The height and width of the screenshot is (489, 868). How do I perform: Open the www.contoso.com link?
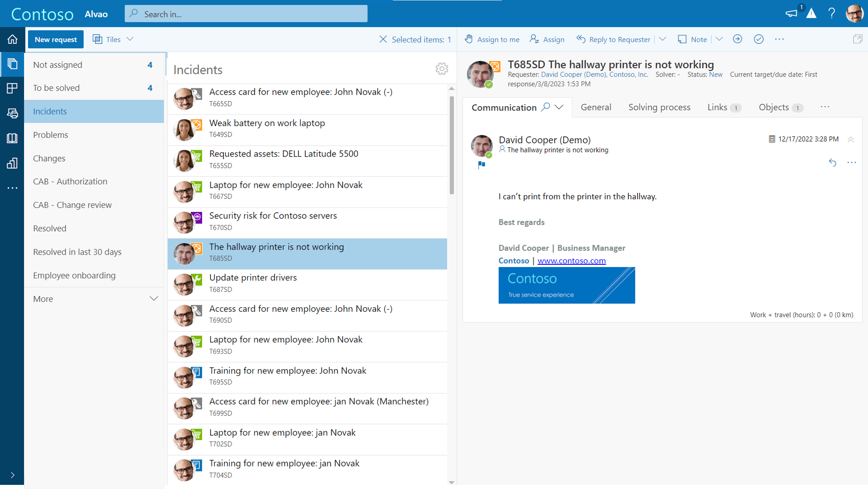point(571,260)
